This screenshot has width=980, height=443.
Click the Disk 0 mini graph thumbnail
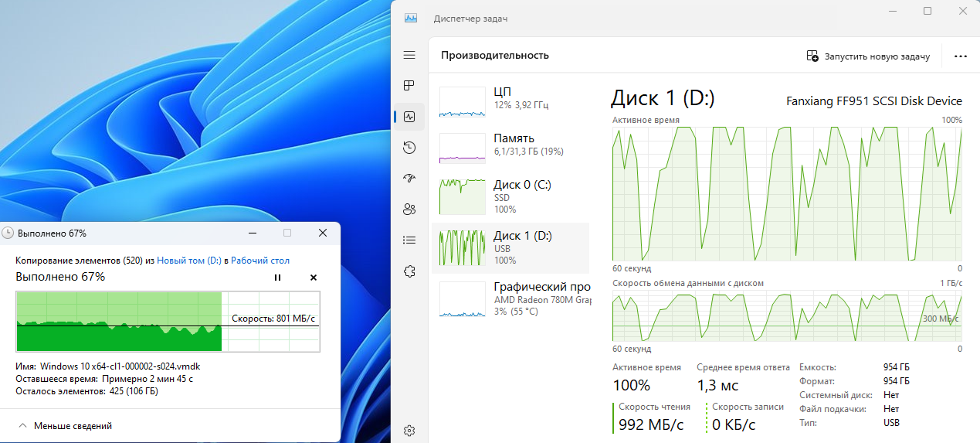pos(463,196)
